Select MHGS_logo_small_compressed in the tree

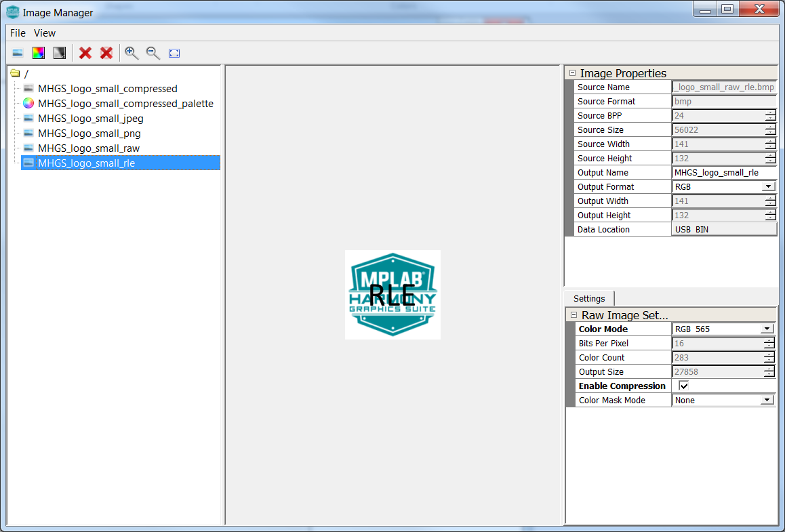coord(108,89)
